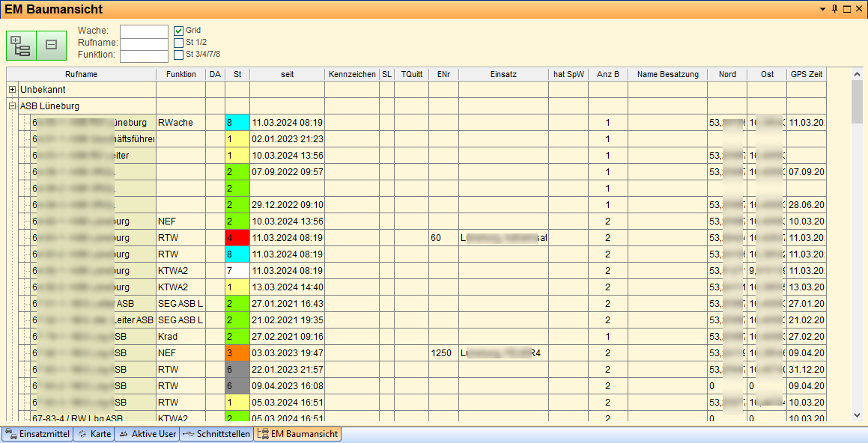Collapse the ASB Lüneburg tree node
The image size is (868, 443).
pos(12,106)
